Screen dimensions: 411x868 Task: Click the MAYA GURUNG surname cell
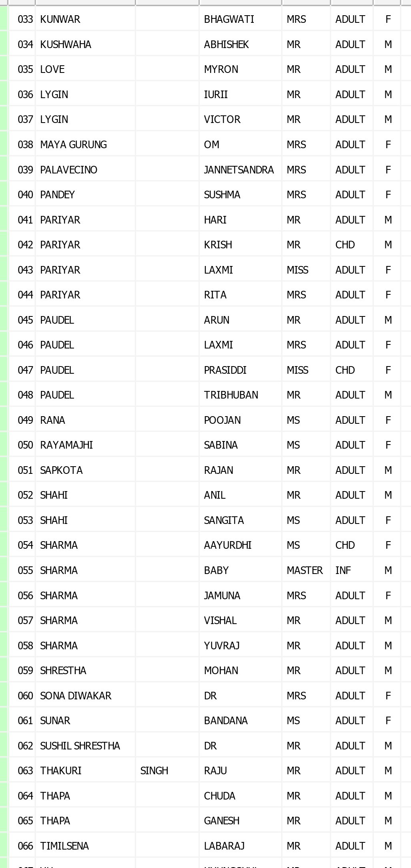(73, 145)
